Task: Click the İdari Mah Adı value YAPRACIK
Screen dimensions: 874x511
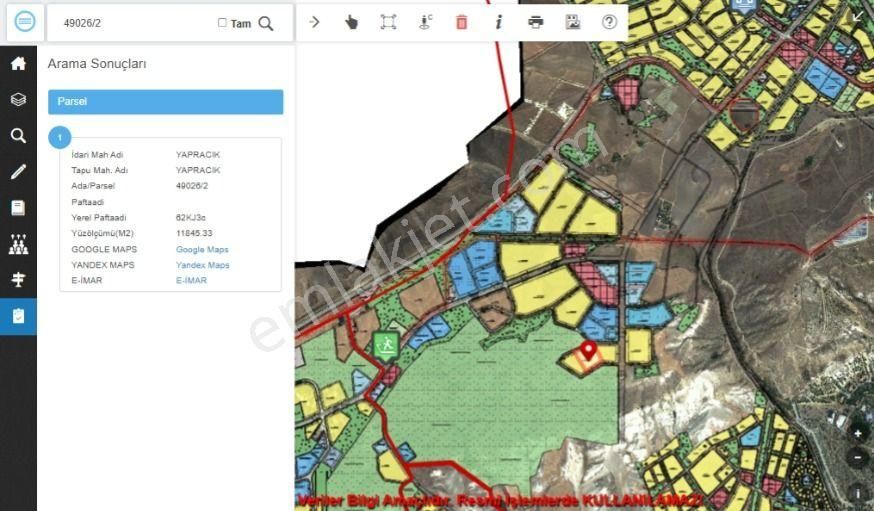Action: 198,154
